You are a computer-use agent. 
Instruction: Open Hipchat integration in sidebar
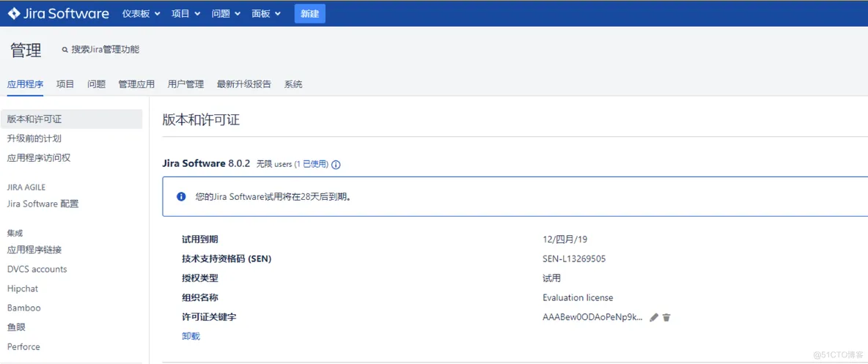click(23, 289)
